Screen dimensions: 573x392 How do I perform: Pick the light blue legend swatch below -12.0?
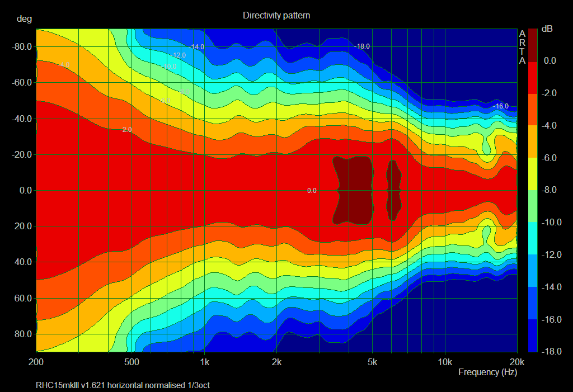click(x=533, y=270)
